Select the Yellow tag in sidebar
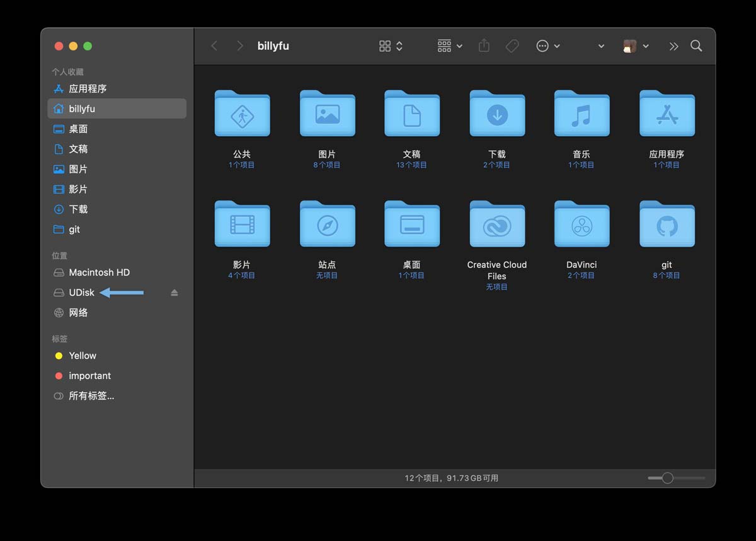The image size is (756, 541). (x=83, y=356)
